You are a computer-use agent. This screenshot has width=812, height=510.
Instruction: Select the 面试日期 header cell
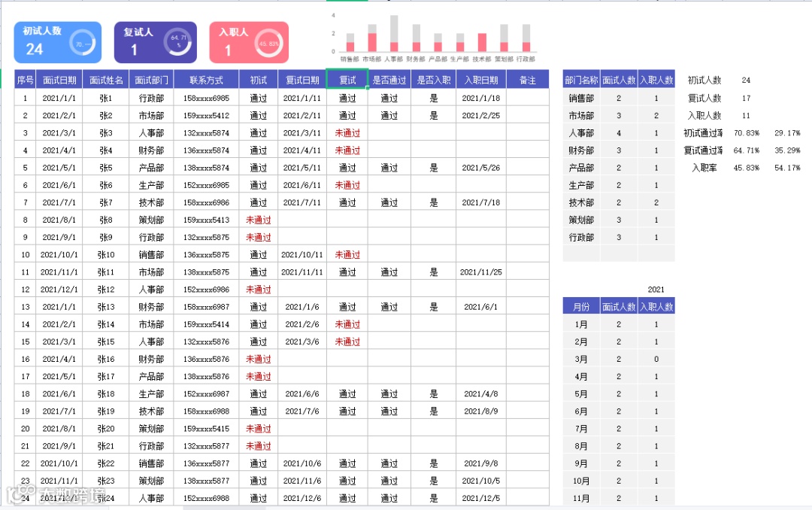tap(59, 80)
